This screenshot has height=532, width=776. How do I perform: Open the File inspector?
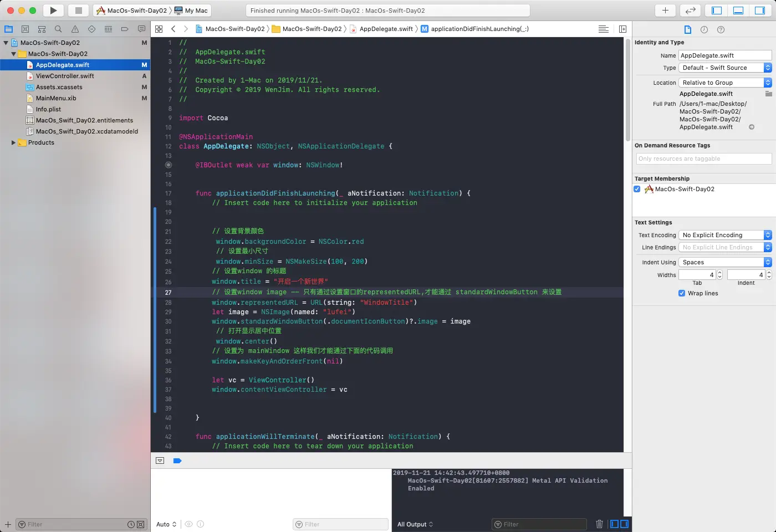[689, 30]
